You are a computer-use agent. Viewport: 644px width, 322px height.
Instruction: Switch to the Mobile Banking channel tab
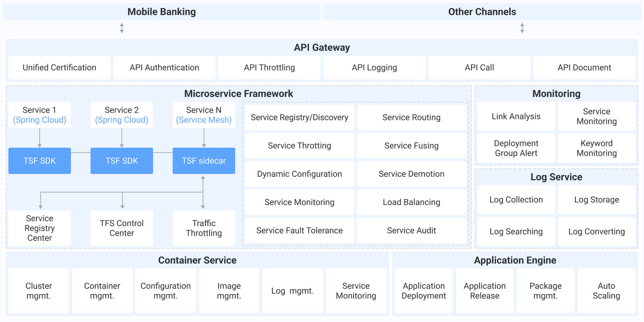[x=162, y=12]
